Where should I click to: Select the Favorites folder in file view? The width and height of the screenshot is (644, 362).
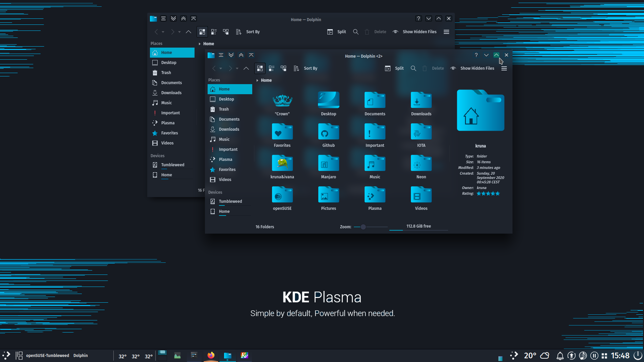pos(282,136)
